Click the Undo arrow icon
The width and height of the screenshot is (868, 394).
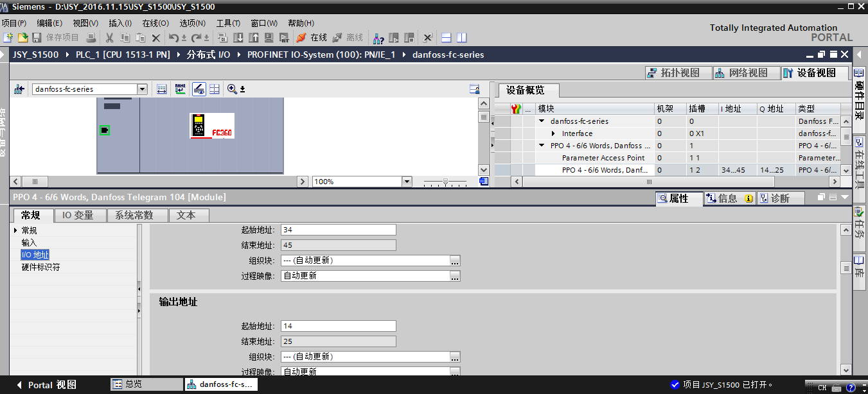pos(173,38)
